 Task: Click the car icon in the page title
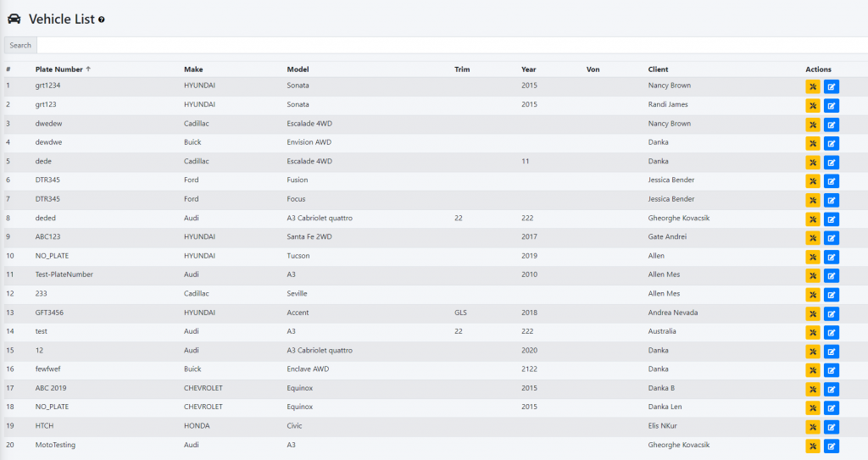click(14, 19)
